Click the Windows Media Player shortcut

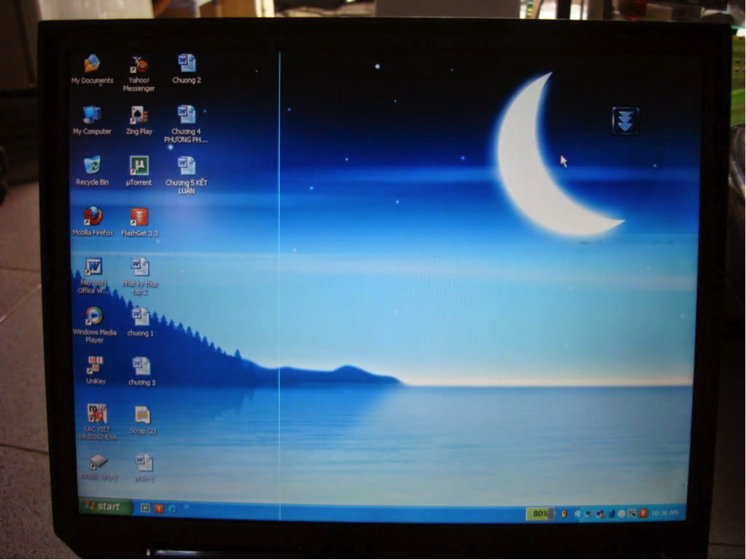tap(94, 316)
